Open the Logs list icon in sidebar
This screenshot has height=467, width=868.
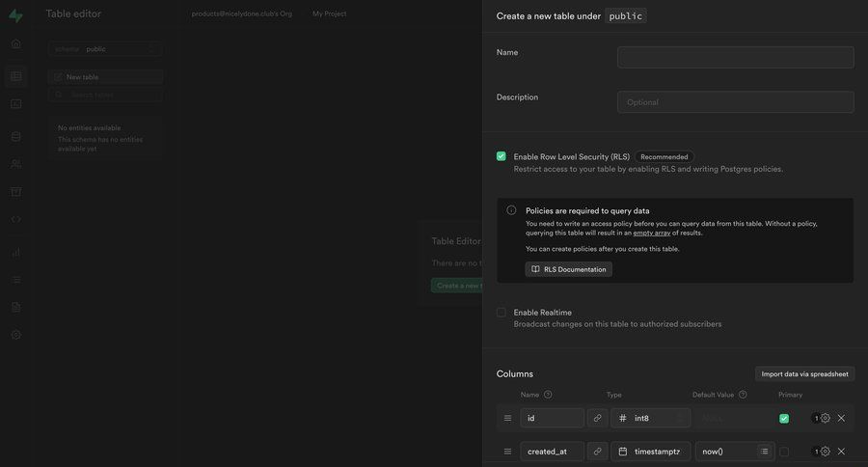pos(16,280)
